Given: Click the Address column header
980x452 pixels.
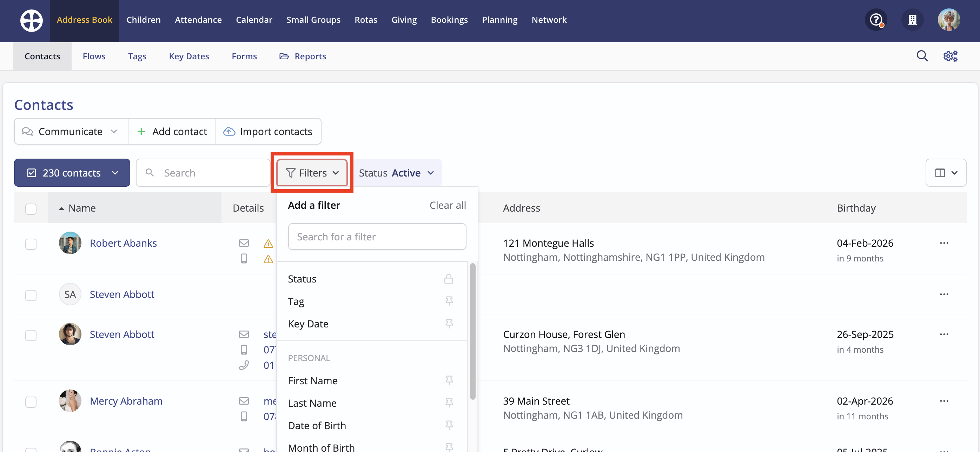Looking at the screenshot, I should (x=521, y=208).
